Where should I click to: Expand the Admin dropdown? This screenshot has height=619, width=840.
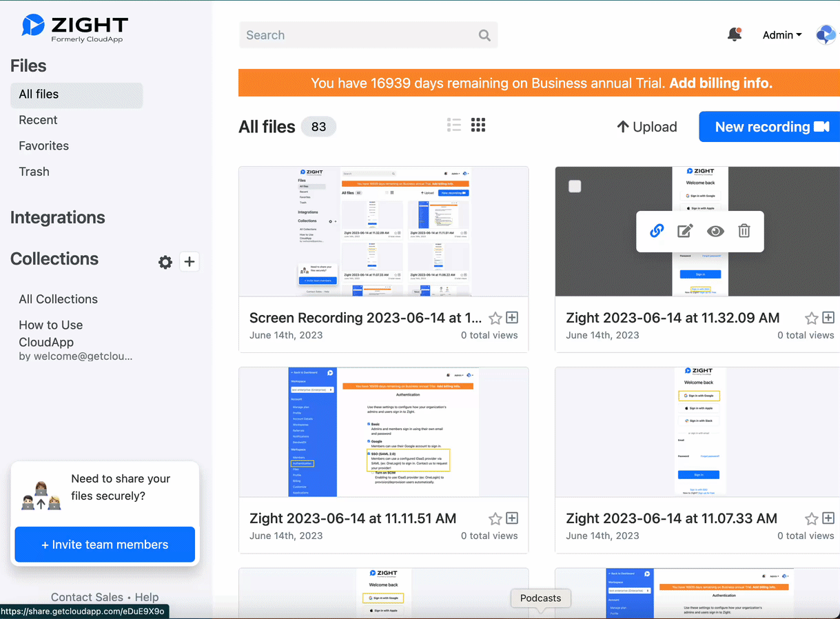pyautogui.click(x=782, y=35)
